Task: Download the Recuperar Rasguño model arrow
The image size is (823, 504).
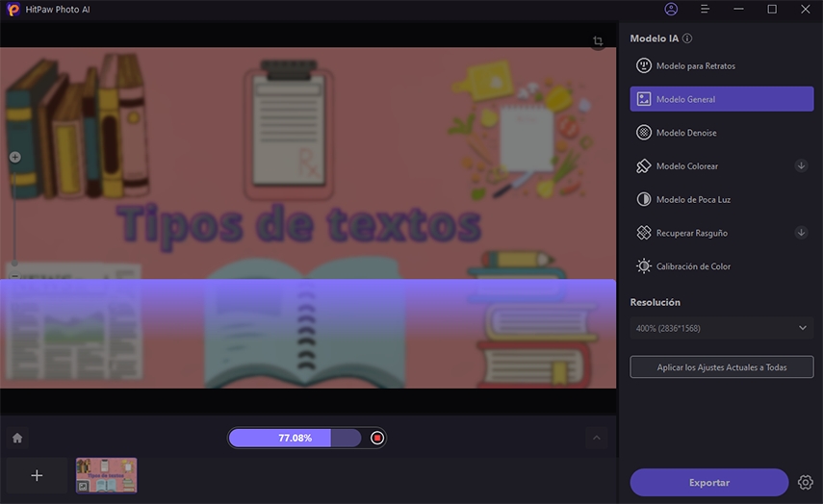Action: point(801,233)
